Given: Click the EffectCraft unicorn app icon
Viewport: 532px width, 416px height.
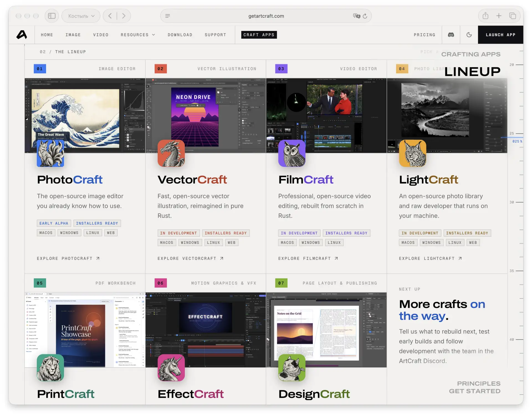Looking at the screenshot, I should coord(171,368).
